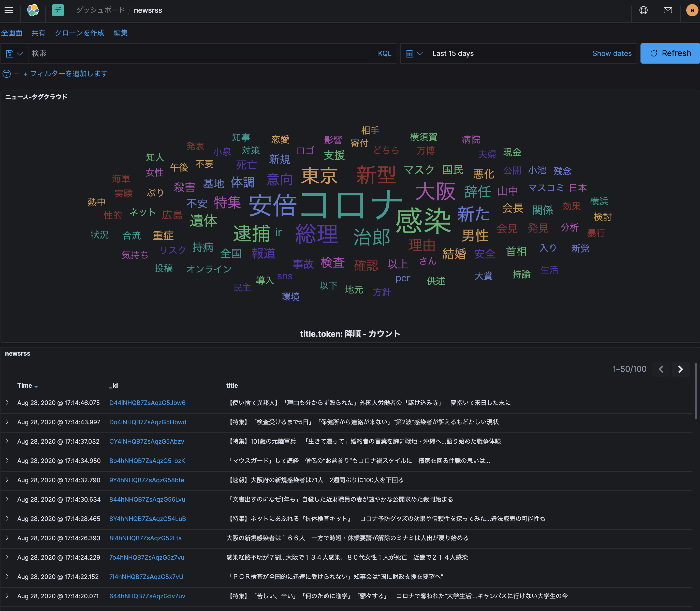Open the date range dropdown chevron

pyautogui.click(x=420, y=53)
